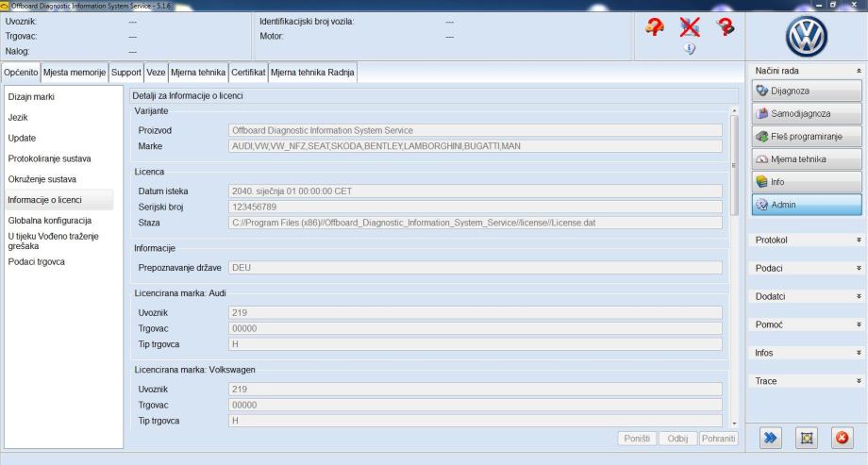Open Globalna konfiguracija in the sidebar
Screen dimensions: 868x465
(x=49, y=220)
